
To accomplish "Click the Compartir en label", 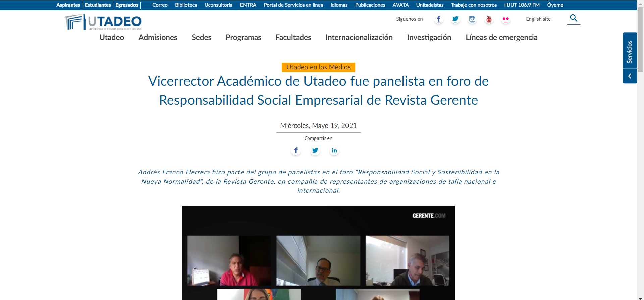I will (318, 138).
